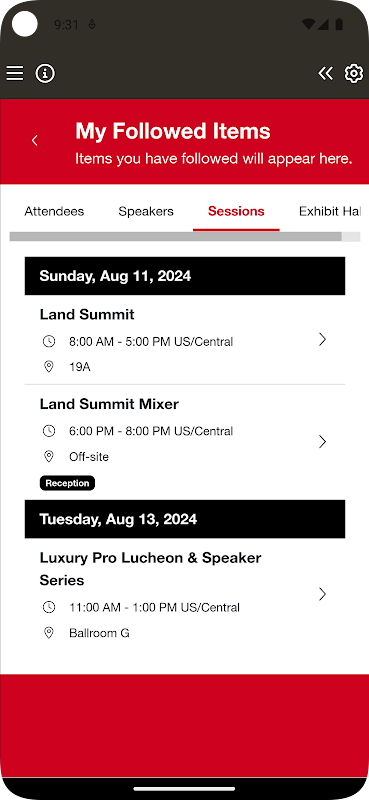
Task: Expand Luxury Pro Lucheon chevron
Action: click(x=322, y=594)
